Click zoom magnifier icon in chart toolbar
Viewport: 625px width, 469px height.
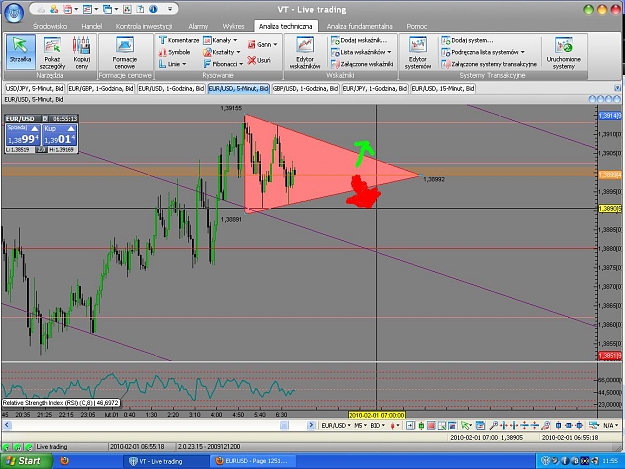493,426
